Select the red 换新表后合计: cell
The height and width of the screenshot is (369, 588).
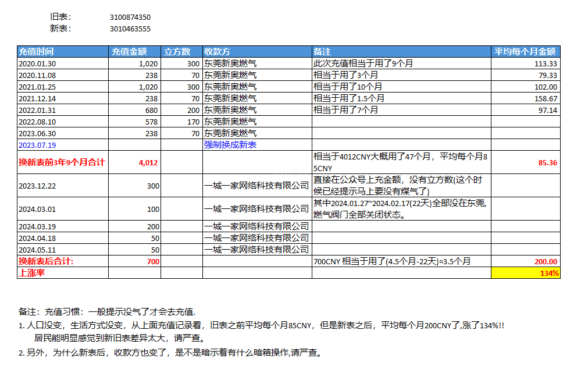tap(63, 261)
